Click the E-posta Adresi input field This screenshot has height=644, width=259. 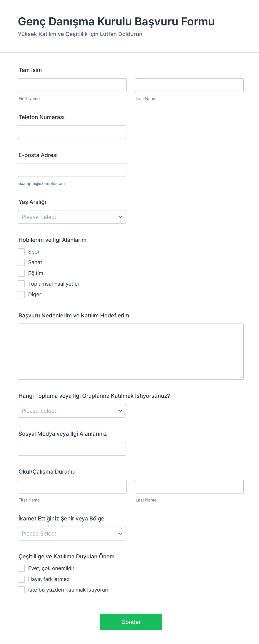72,170
